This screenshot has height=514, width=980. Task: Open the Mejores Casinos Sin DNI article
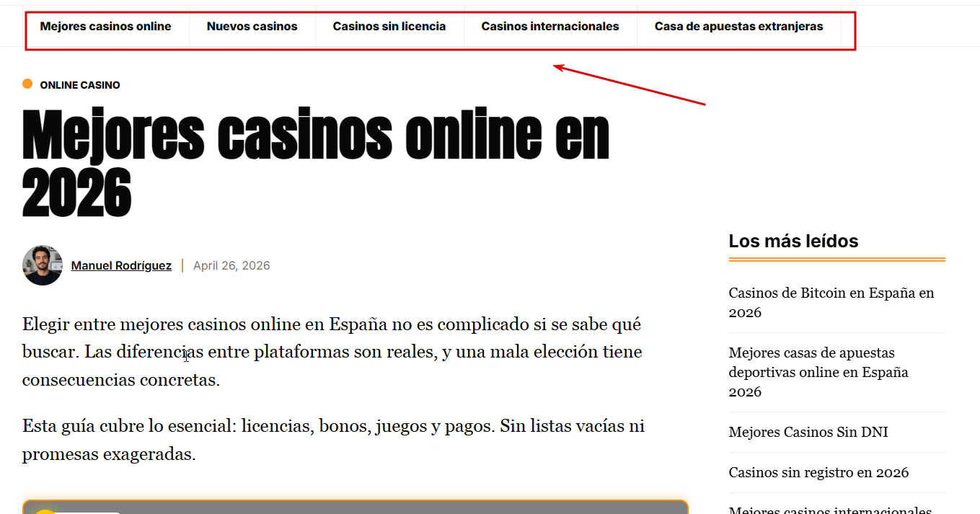pos(808,432)
